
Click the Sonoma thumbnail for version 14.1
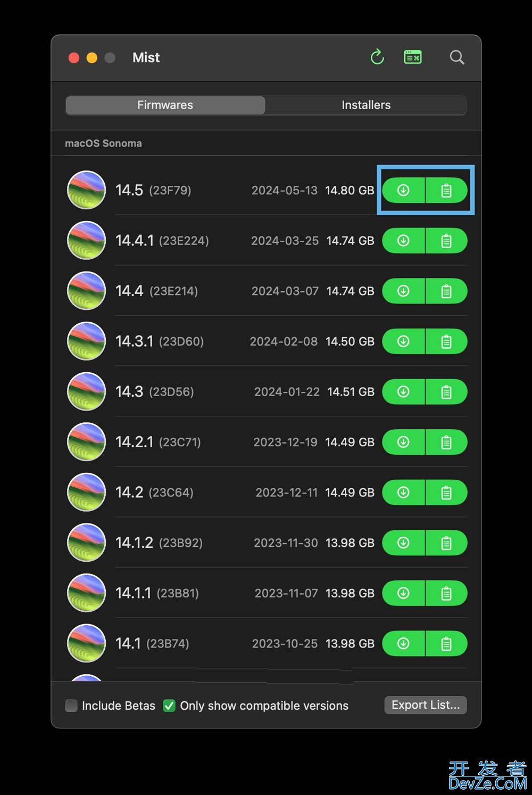point(86,643)
